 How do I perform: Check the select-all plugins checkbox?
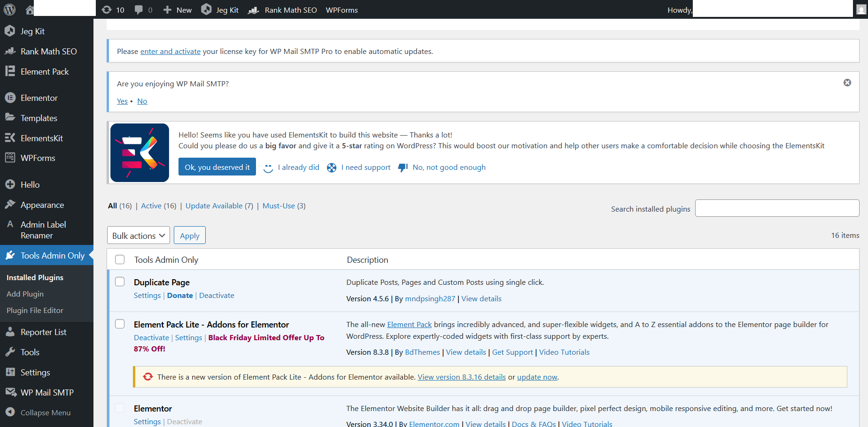tap(120, 259)
